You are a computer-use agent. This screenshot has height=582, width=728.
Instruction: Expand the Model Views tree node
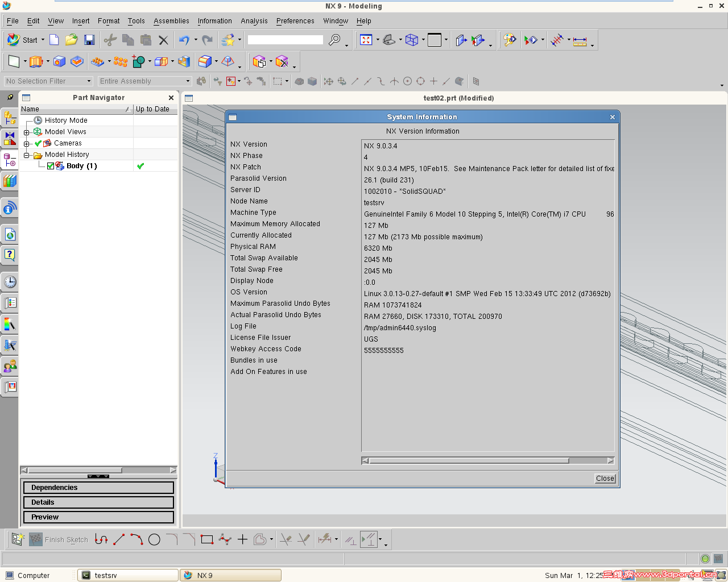(26, 132)
